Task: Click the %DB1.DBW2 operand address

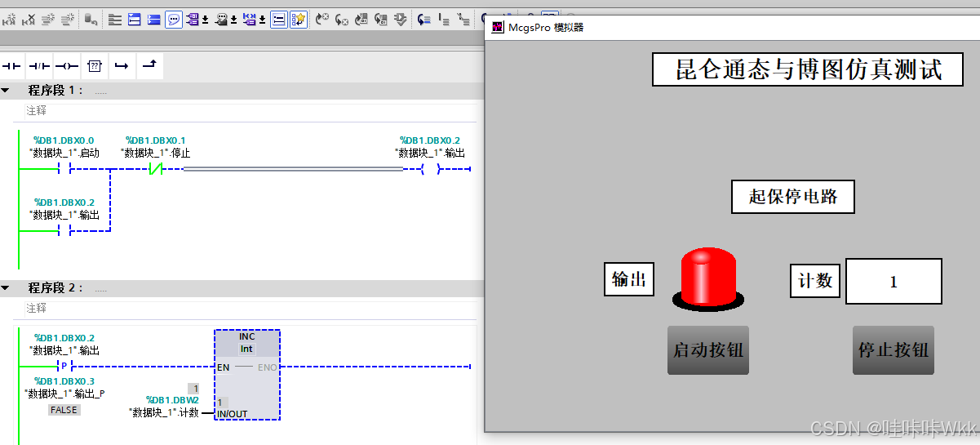Action: pos(172,400)
